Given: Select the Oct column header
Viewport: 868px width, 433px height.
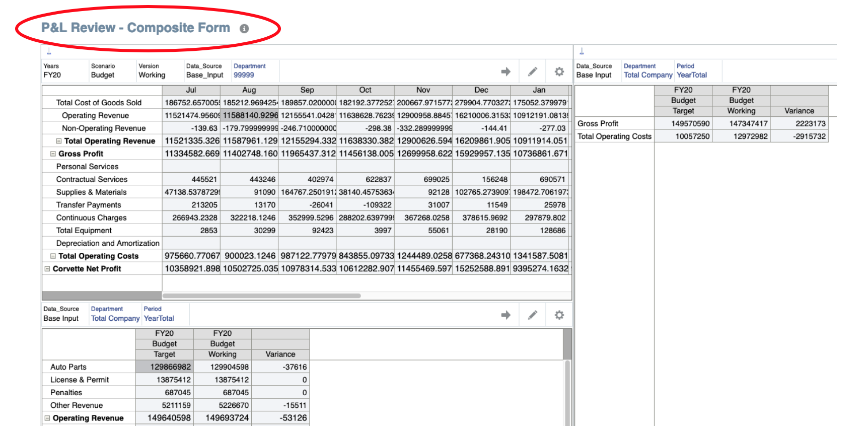Looking at the screenshot, I should (x=365, y=90).
